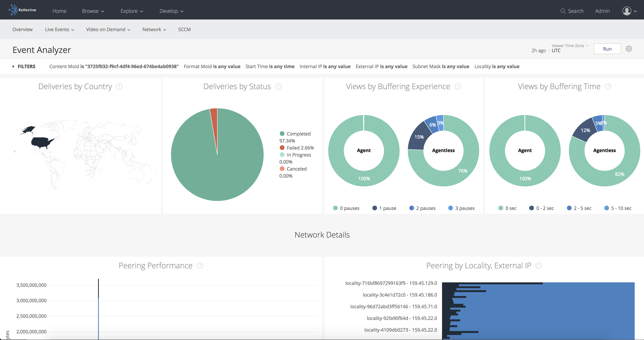The width and height of the screenshot is (644, 340).
Task: Click the Kollective logo icon
Action: pyautogui.click(x=13, y=10)
